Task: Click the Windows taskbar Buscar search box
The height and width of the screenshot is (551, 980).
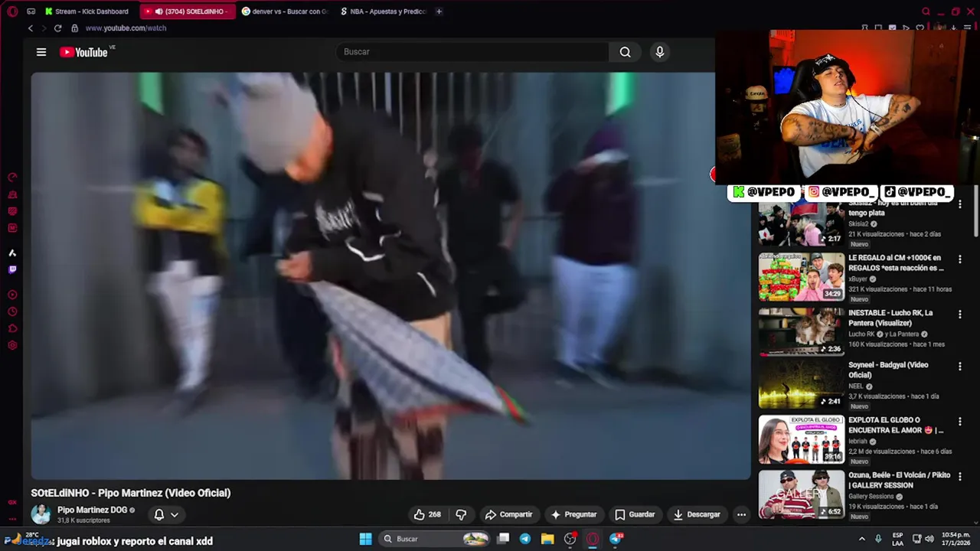Action: (x=436, y=539)
